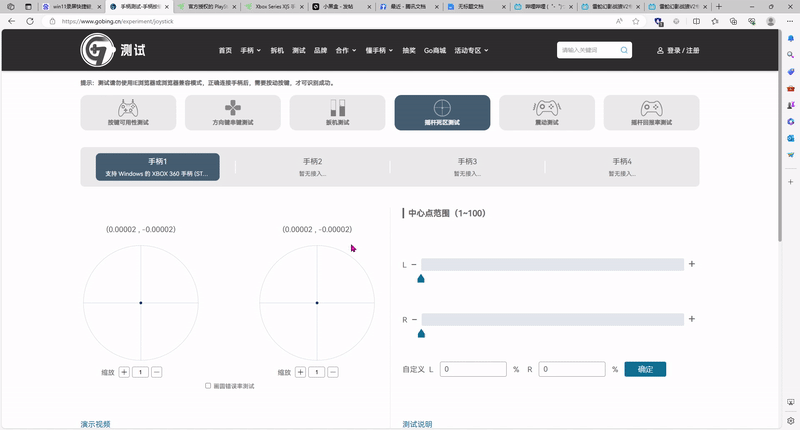Expand the 懂手柄 dropdown in the site navigation
800x430 pixels.
[379, 50]
